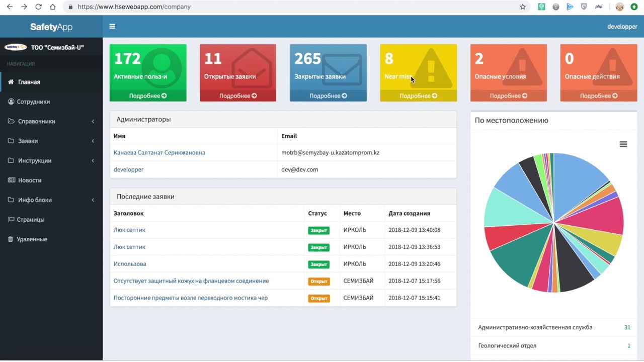Open request Отсутствует защитный кожух на фланцевом соединение

191,281
